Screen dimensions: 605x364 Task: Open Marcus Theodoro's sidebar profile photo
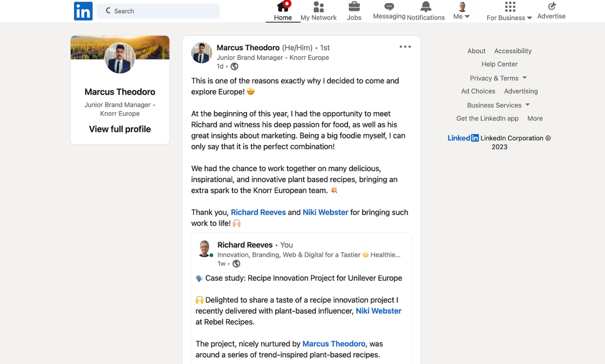pyautogui.click(x=120, y=58)
